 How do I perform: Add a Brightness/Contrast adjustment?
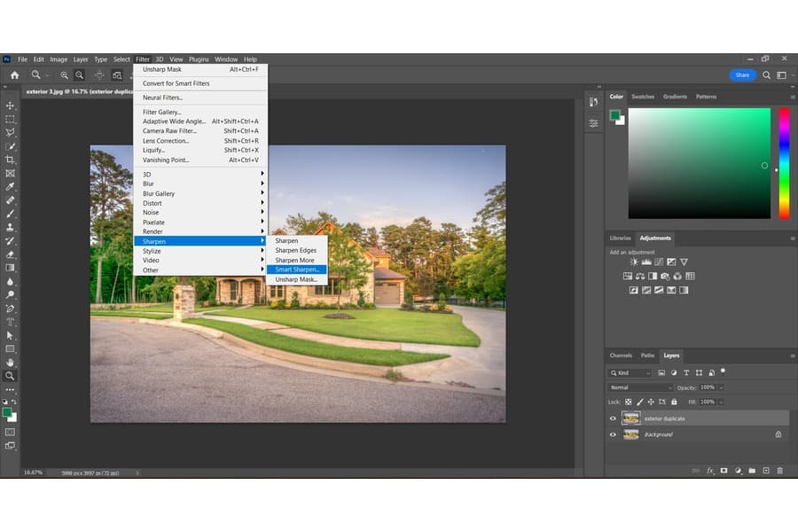[x=634, y=262]
